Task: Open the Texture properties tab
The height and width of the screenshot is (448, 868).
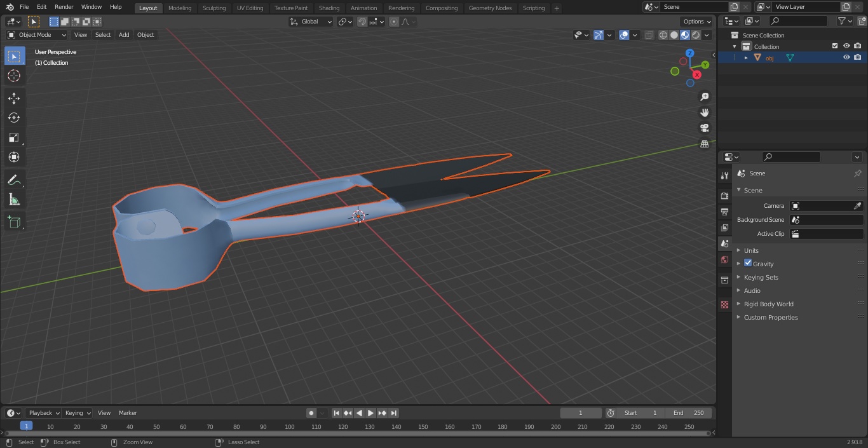Action: pyautogui.click(x=724, y=305)
